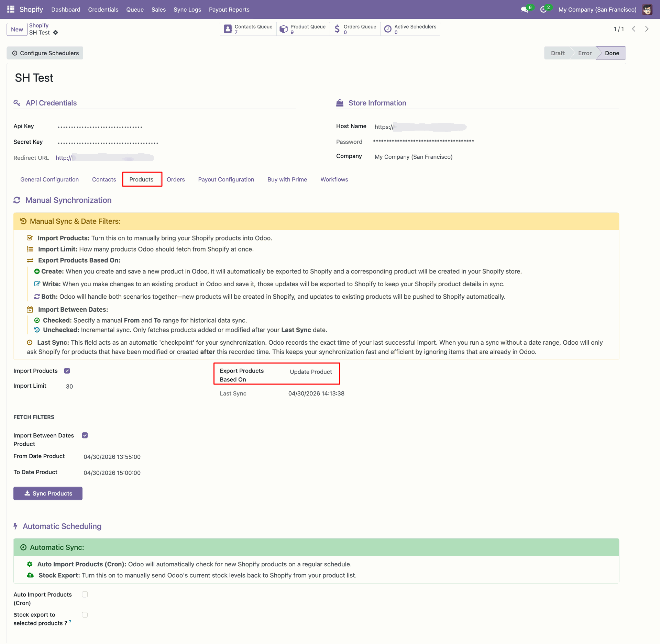This screenshot has width=660, height=644.
Task: Open the Product Queue stat button
Action: (303, 29)
